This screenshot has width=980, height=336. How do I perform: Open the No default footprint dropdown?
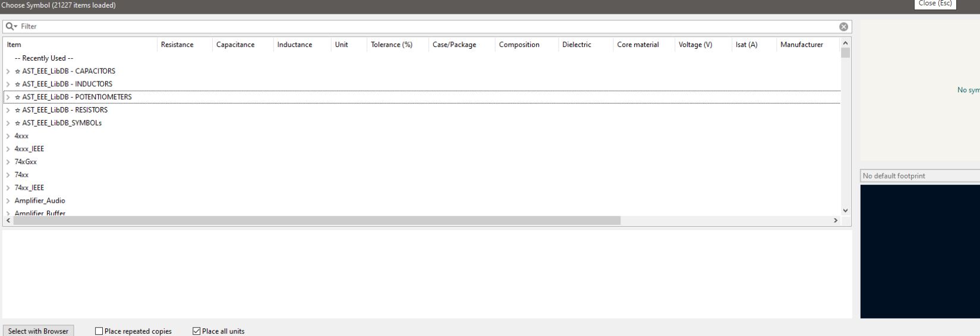tap(919, 176)
